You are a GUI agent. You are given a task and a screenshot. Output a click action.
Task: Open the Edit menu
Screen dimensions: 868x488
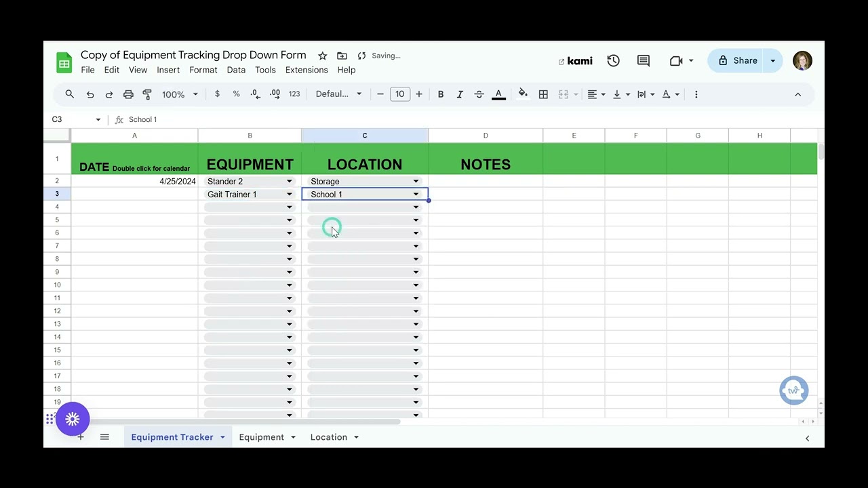112,70
